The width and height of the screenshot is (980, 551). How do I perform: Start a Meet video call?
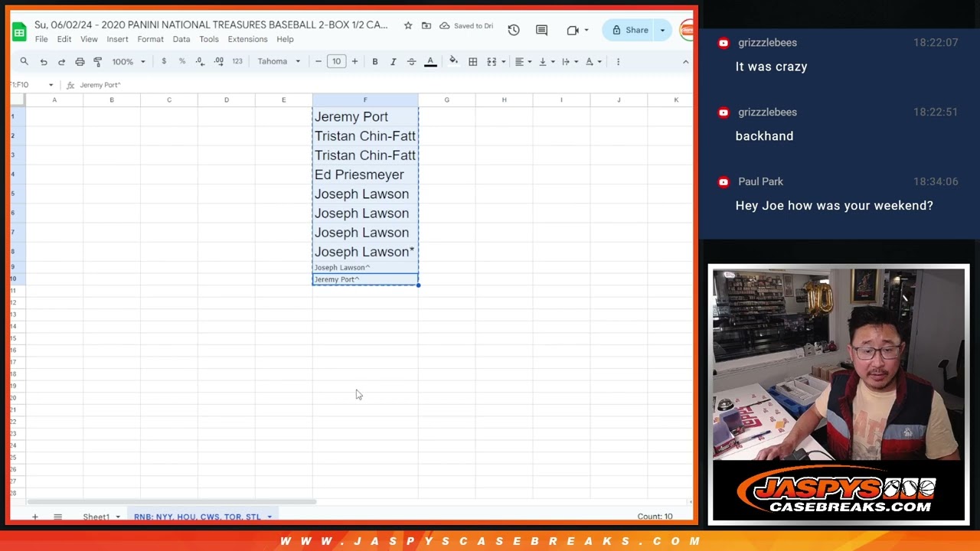coord(573,30)
